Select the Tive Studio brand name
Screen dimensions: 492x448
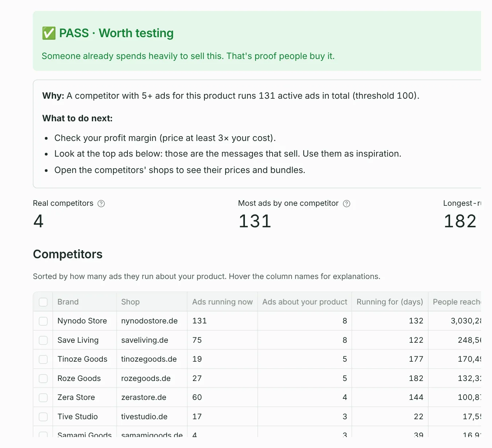coord(78,417)
